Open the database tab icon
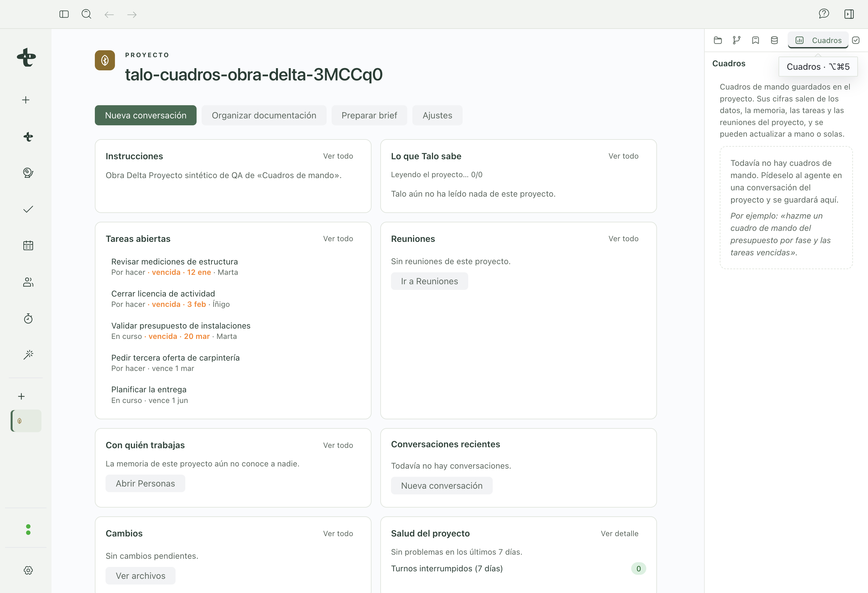868x593 pixels. (x=774, y=40)
